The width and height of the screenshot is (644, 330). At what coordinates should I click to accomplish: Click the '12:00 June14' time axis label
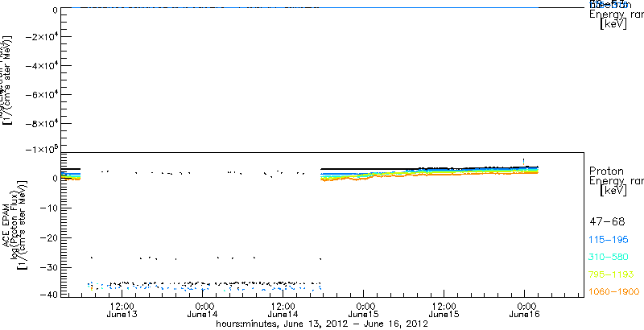[283, 310]
